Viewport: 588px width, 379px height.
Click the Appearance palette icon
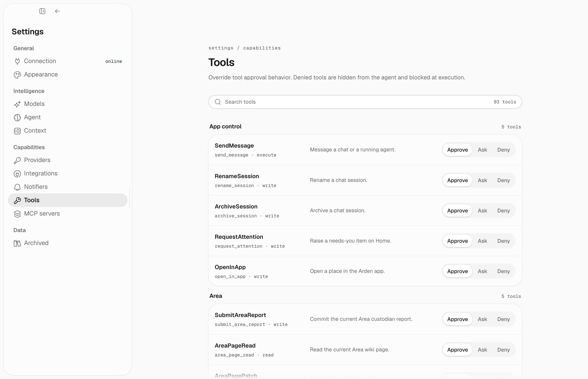tap(17, 74)
